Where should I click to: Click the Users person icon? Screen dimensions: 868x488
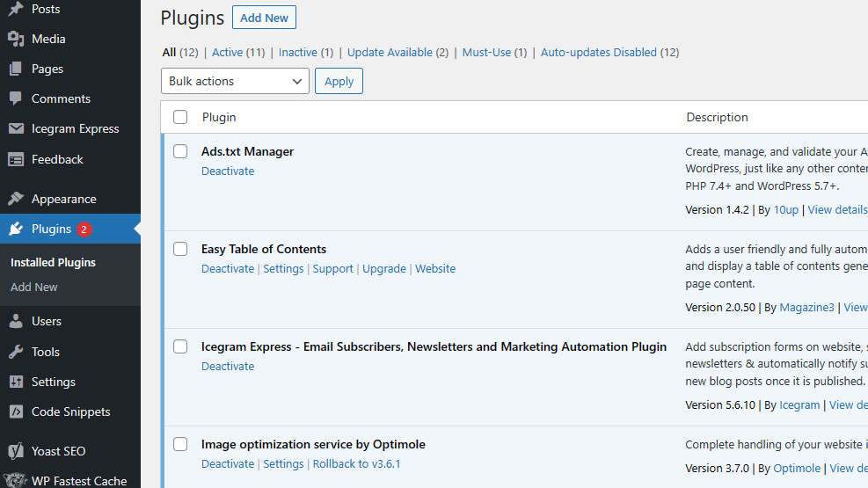[x=16, y=321]
